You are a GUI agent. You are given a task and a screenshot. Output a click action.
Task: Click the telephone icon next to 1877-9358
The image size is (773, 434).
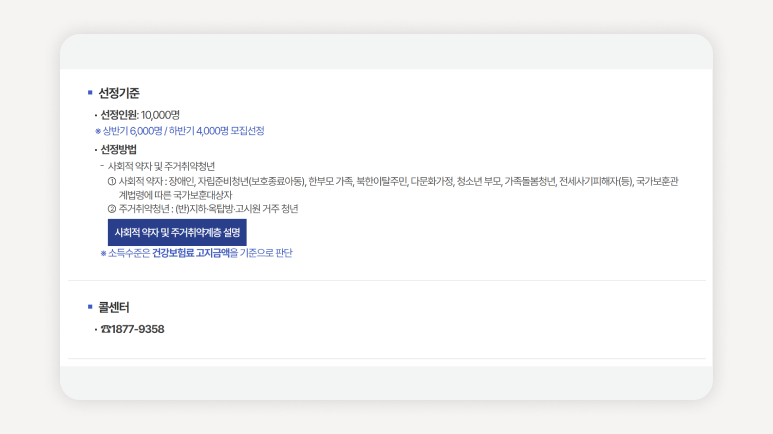point(106,329)
